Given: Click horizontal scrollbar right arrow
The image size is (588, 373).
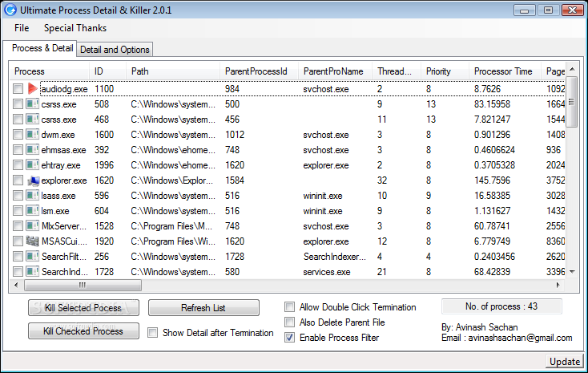Looking at the screenshot, I should pos(558,285).
